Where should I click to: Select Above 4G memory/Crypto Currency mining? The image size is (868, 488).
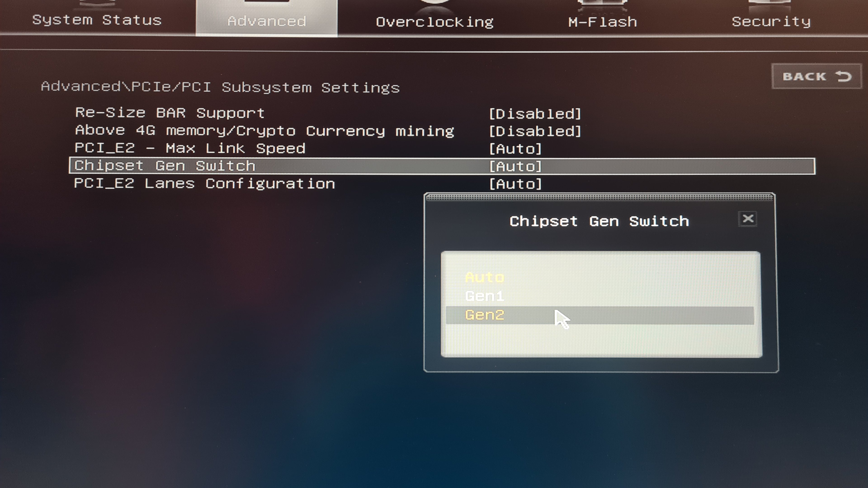(264, 131)
